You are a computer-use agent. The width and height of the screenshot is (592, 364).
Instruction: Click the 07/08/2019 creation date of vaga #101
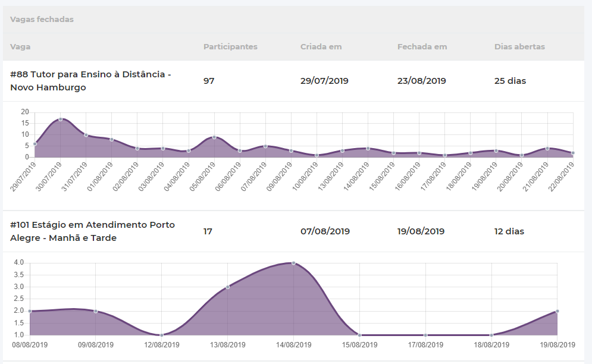point(325,231)
